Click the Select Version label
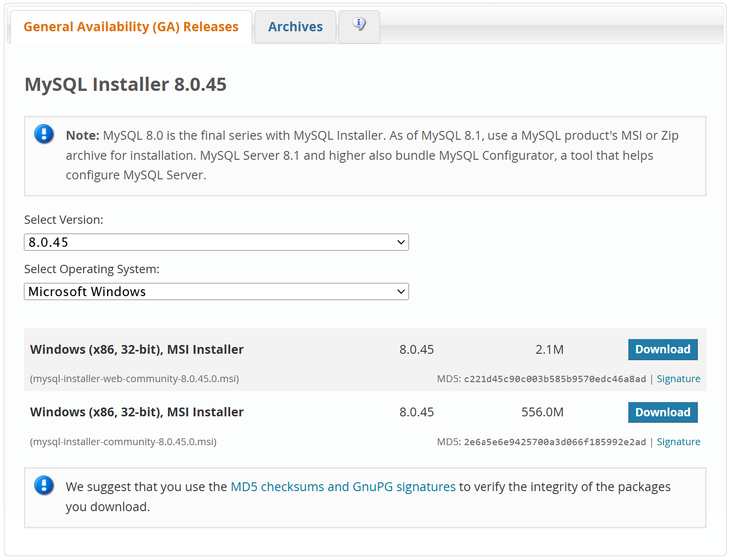This screenshot has width=731, height=560. [x=64, y=220]
